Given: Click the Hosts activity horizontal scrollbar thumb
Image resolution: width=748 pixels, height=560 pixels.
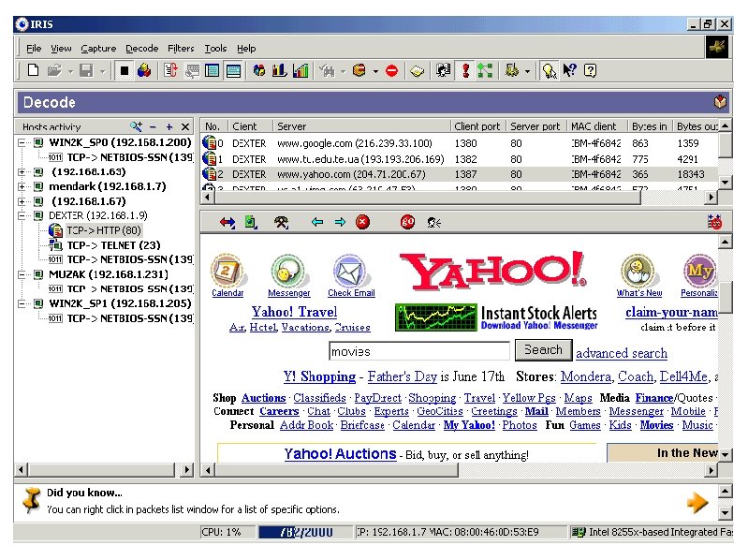Looking at the screenshot, I should click(x=102, y=470).
